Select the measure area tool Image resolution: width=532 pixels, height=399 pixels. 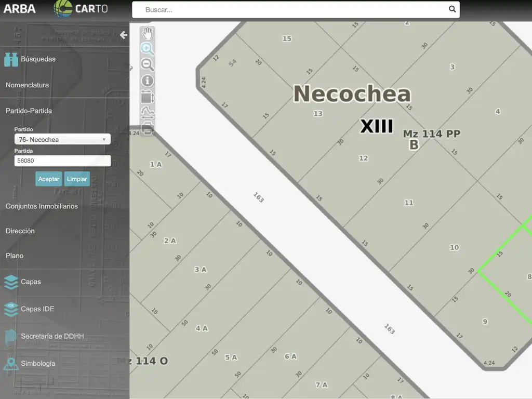[148, 97]
